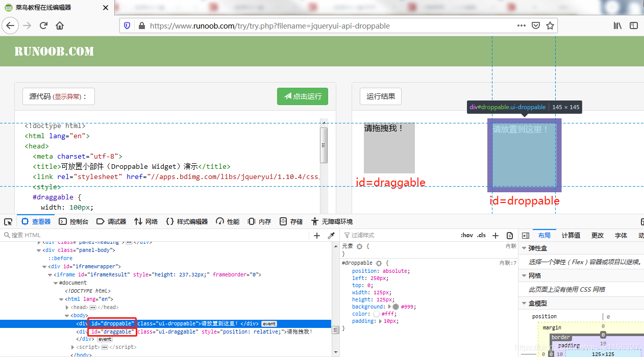
Task: Highlight elements matching #droppable selector
Action: pos(379,263)
